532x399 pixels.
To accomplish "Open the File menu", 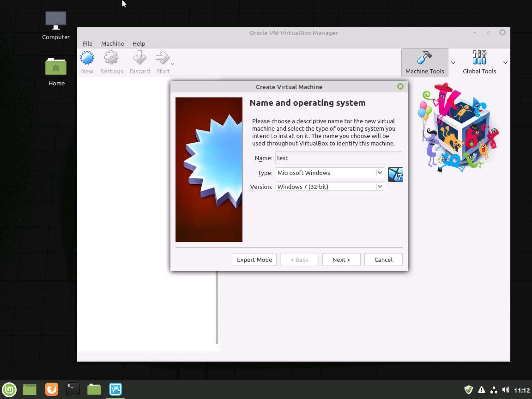I will coord(87,44).
